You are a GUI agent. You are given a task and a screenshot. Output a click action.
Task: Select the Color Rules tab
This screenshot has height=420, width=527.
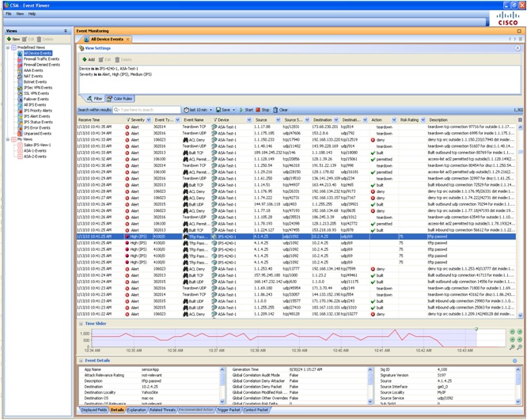[120, 99]
